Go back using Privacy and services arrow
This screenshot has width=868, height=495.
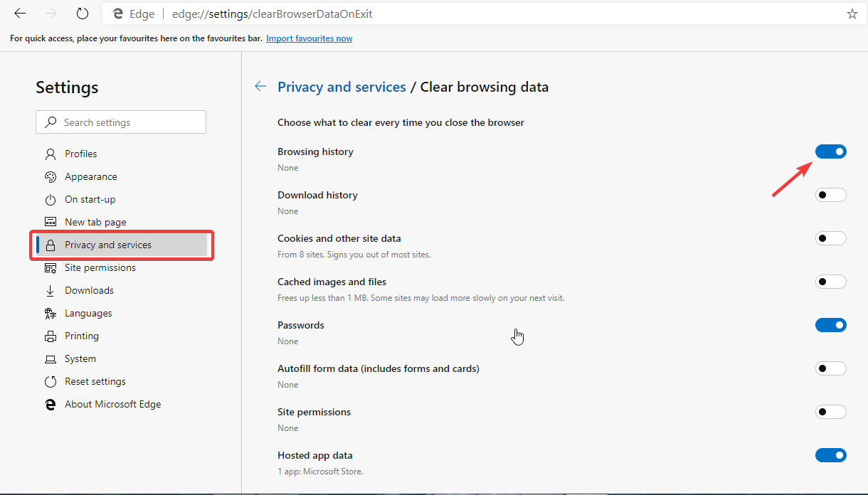click(x=260, y=87)
